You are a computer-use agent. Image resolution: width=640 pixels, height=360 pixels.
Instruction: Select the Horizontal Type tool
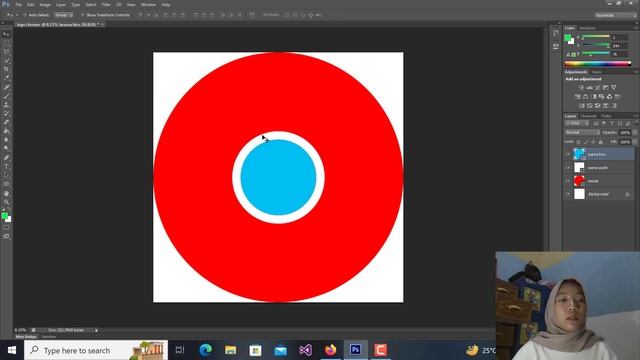(x=6, y=167)
